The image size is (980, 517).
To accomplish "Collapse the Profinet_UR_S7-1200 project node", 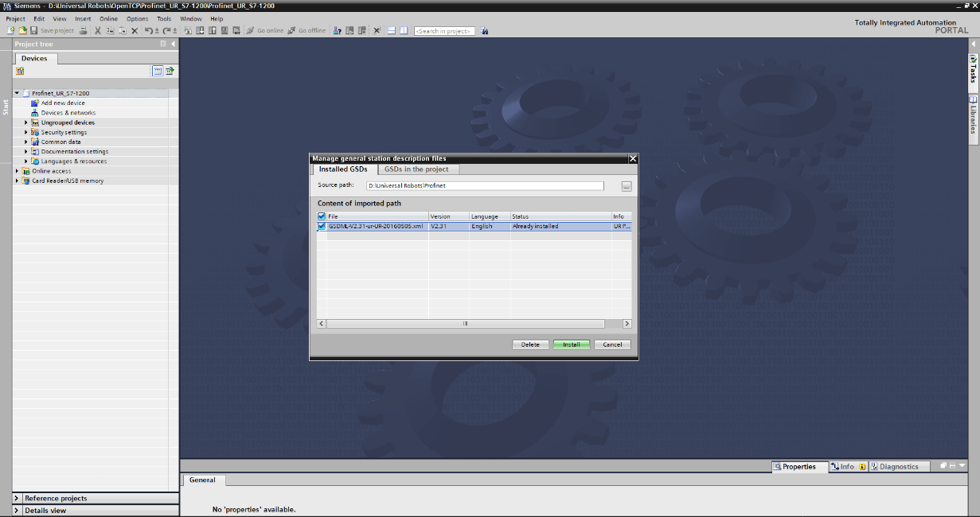I will point(17,93).
